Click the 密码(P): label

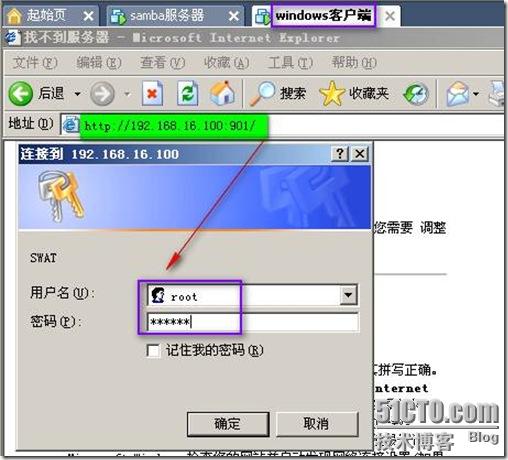coord(56,322)
